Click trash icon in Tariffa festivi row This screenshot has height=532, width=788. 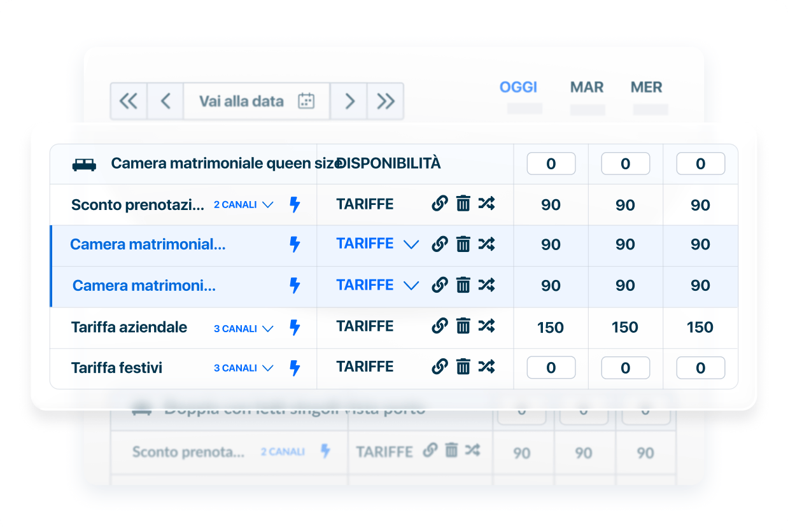[x=463, y=367]
